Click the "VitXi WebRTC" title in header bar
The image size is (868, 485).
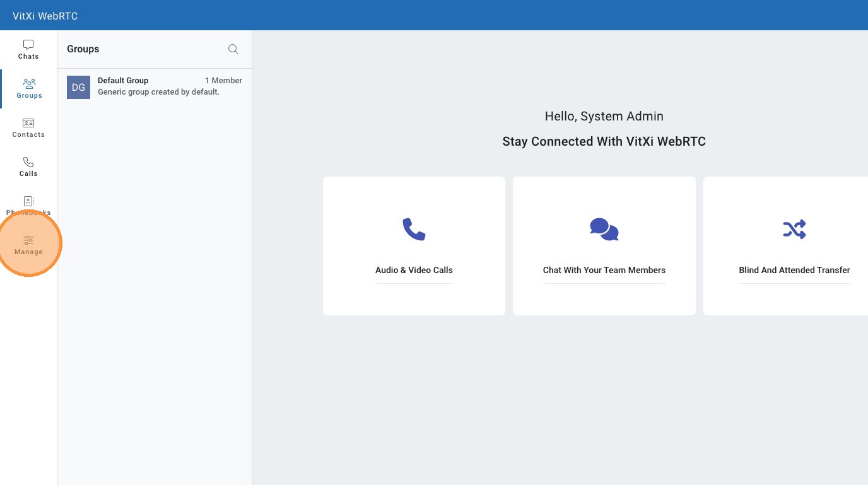coord(45,16)
